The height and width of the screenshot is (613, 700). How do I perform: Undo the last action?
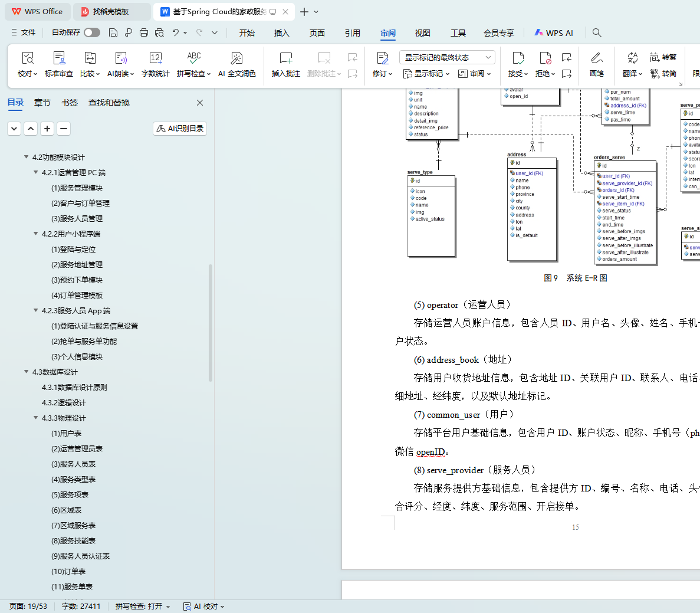[176, 32]
